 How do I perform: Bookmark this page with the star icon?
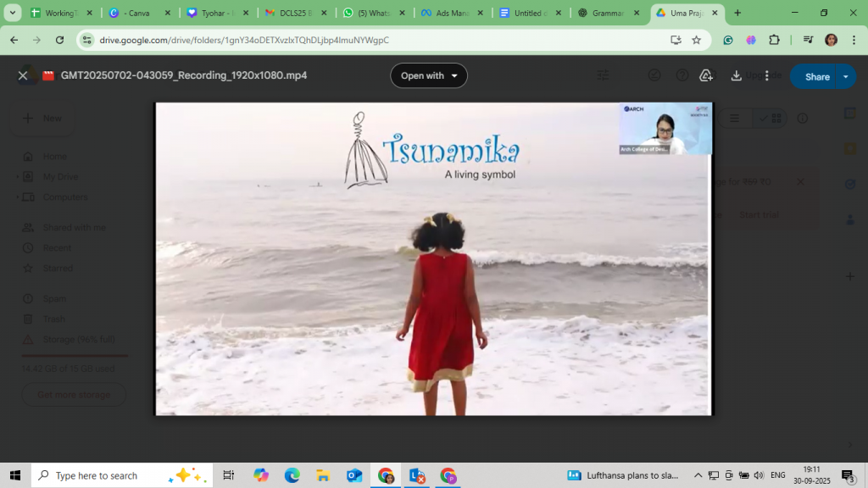pyautogui.click(x=697, y=40)
